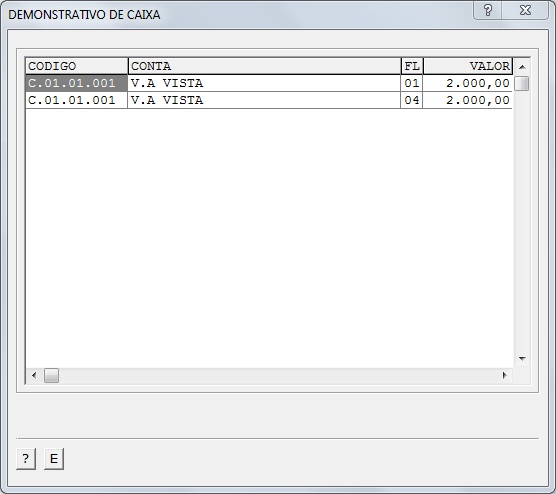The width and height of the screenshot is (556, 494).
Task: Click the VALOR column header
Action: [468, 66]
